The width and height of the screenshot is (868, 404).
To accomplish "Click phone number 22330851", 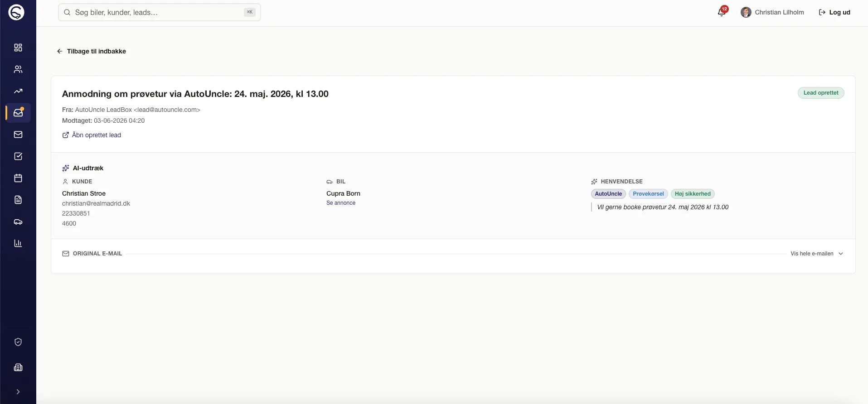I will click(x=76, y=213).
